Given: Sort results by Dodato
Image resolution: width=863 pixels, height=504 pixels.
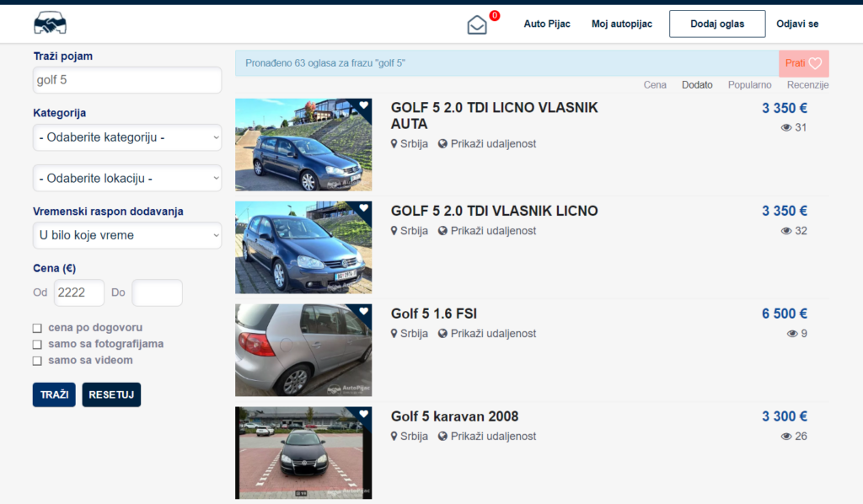Looking at the screenshot, I should pyautogui.click(x=697, y=85).
